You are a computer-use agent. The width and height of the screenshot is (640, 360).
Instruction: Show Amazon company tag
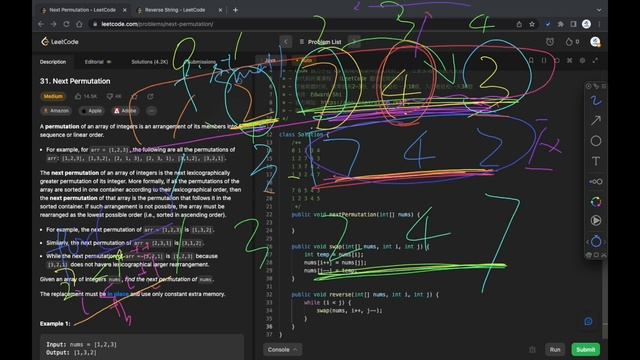coord(56,111)
